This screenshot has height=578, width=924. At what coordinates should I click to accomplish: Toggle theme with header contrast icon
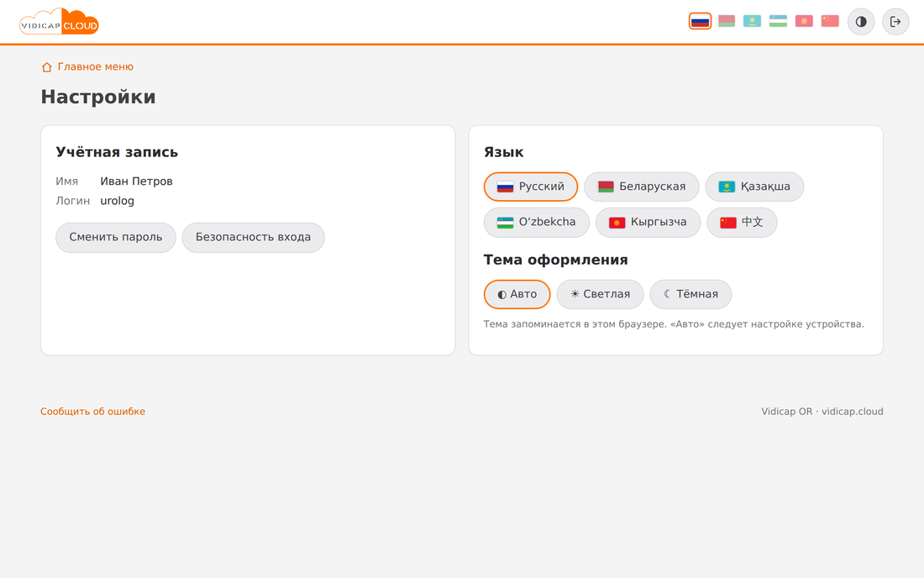click(x=861, y=22)
